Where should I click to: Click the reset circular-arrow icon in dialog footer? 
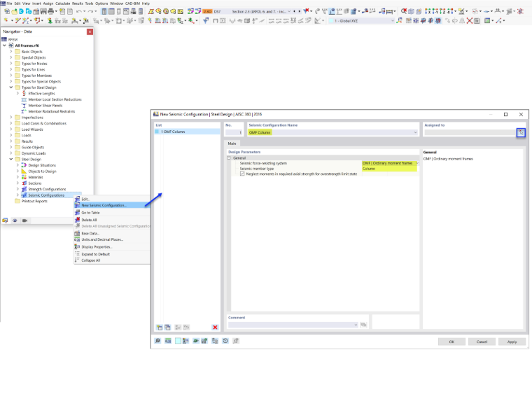coord(225,341)
